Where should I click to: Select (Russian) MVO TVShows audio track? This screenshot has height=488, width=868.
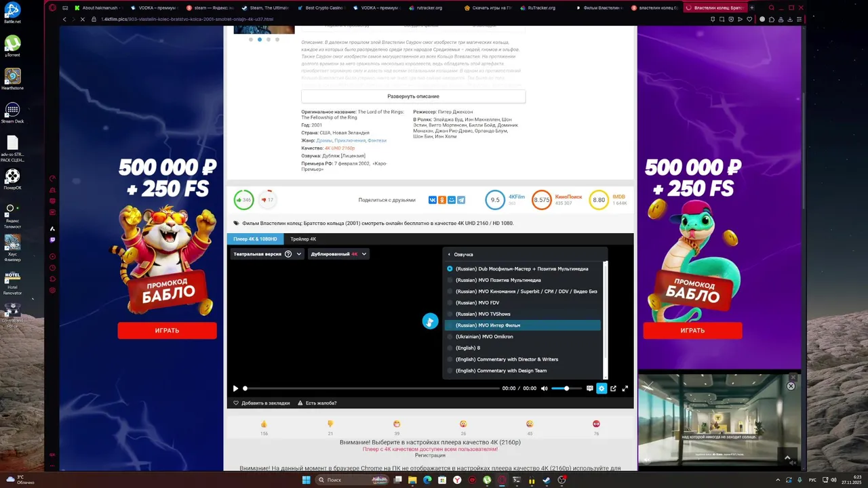(x=523, y=314)
